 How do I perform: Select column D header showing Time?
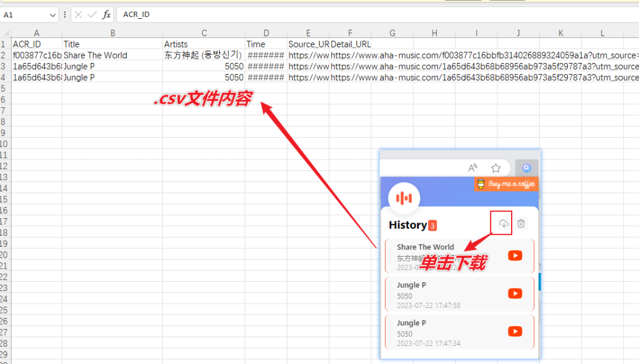266,32
